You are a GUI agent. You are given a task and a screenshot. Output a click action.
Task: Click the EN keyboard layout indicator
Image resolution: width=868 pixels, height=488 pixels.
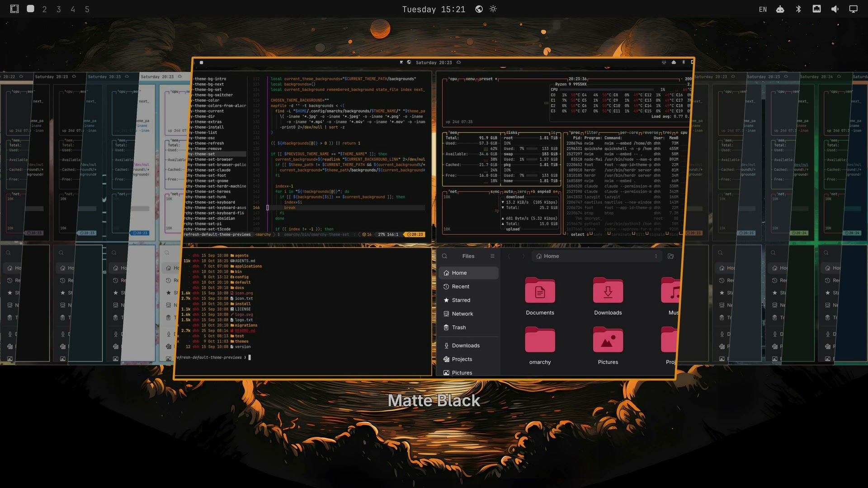pyautogui.click(x=763, y=9)
